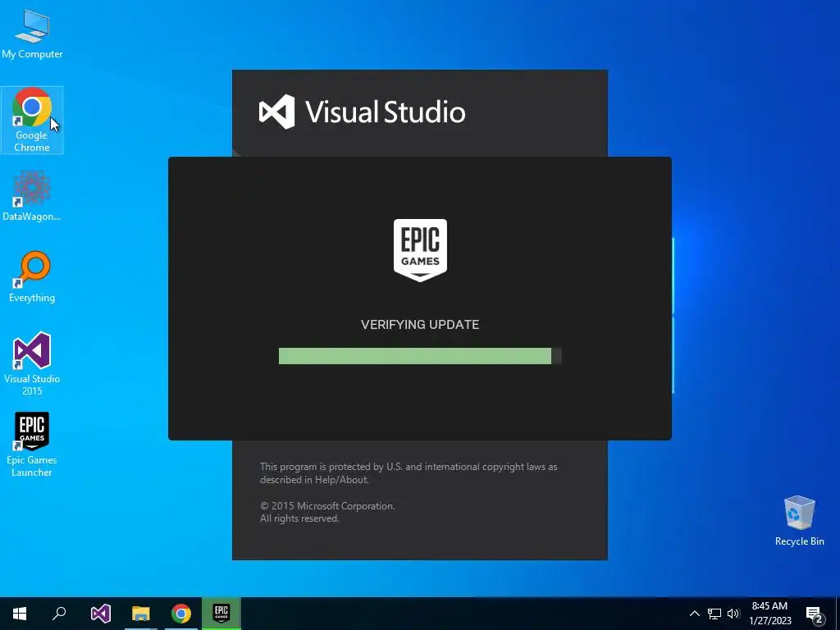Select Epic Games Launcher taskbar button
Screen dimensions: 840x630
pos(221,614)
